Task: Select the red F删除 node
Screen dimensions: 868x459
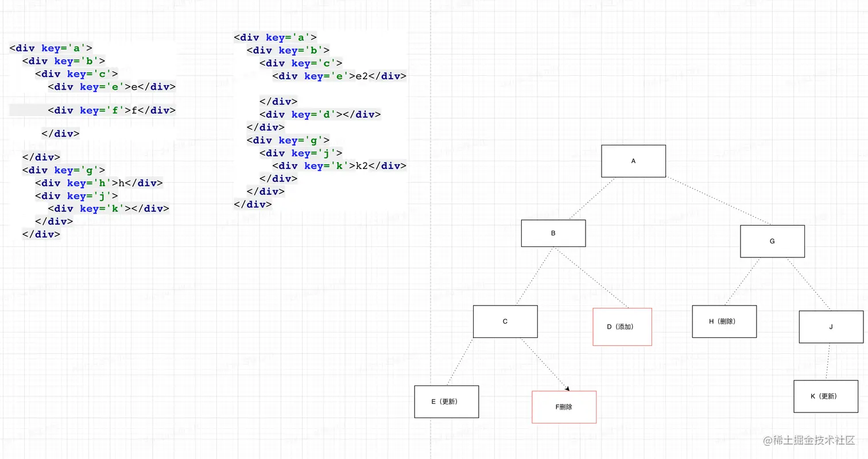Action: click(x=564, y=407)
